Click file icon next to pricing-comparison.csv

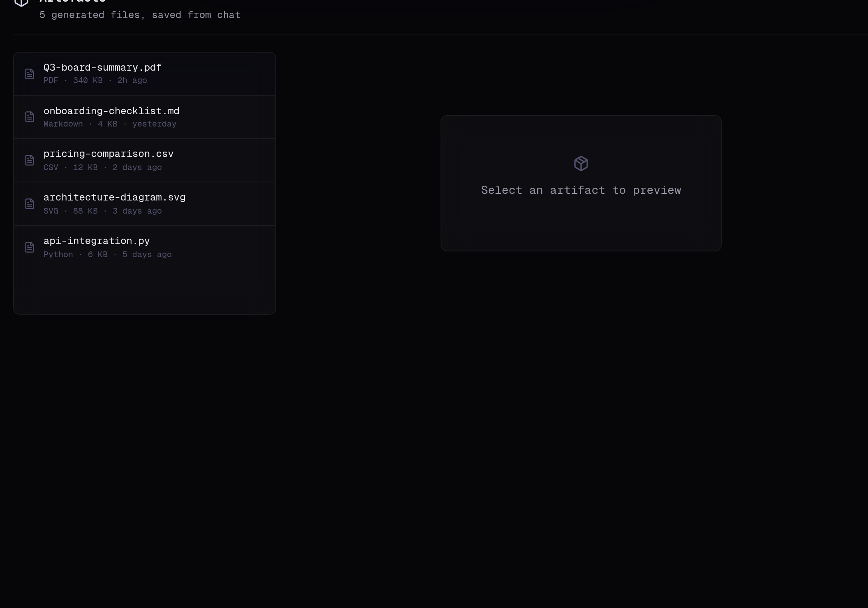coord(30,160)
